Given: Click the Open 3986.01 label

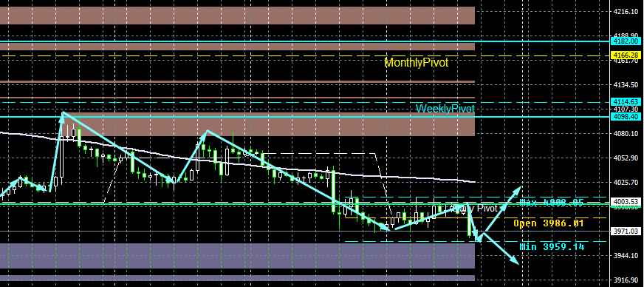Looking at the screenshot, I should [x=548, y=223].
